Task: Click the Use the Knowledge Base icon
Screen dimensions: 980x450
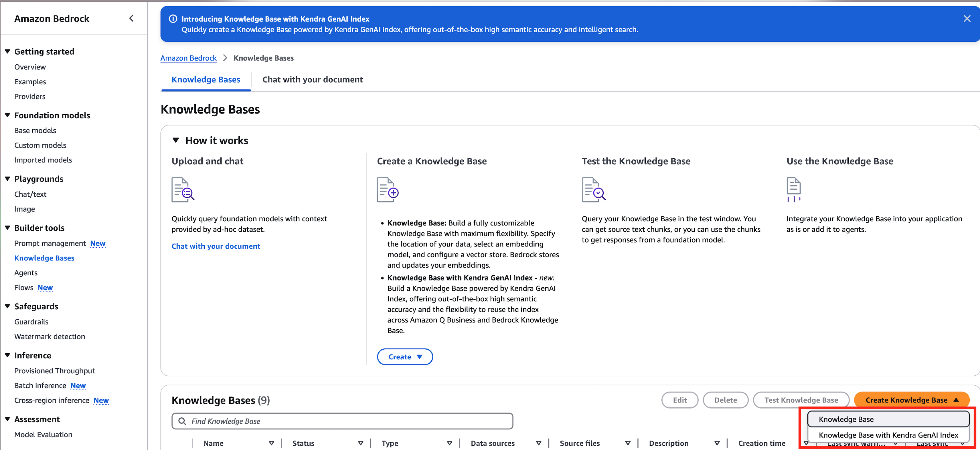Action: pyautogui.click(x=793, y=189)
